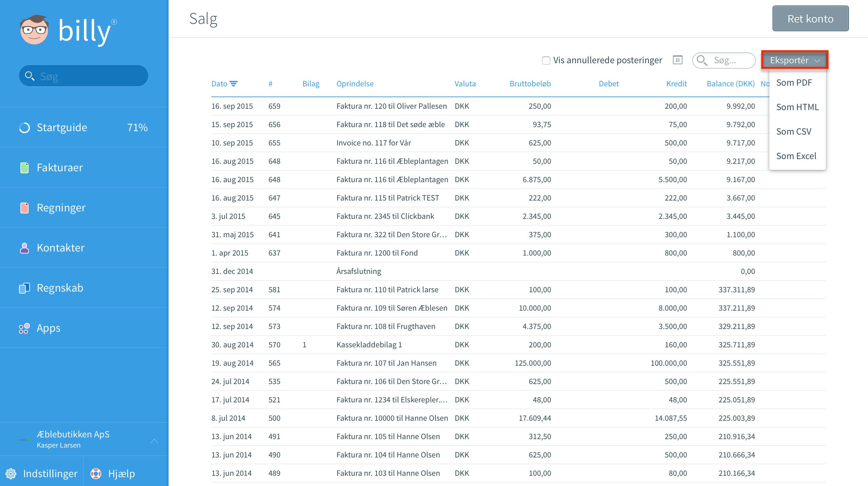The height and width of the screenshot is (486, 868).
Task: Open Regnskab in sidebar
Action: point(84,288)
